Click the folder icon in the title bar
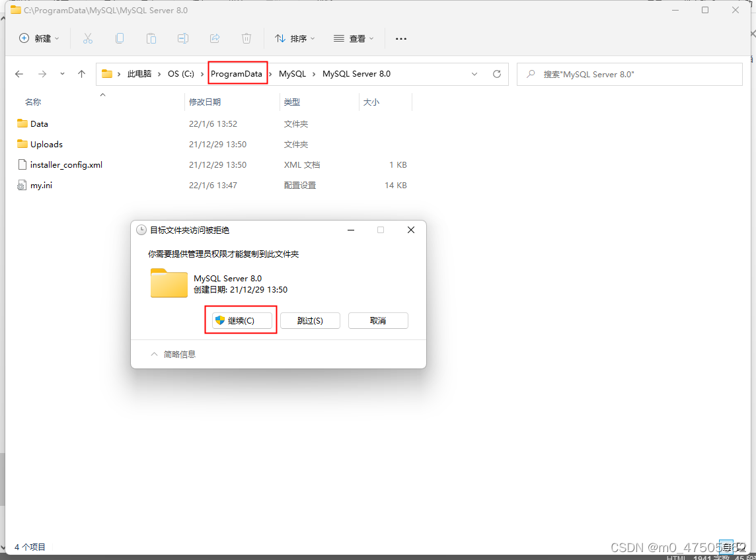 [15, 10]
